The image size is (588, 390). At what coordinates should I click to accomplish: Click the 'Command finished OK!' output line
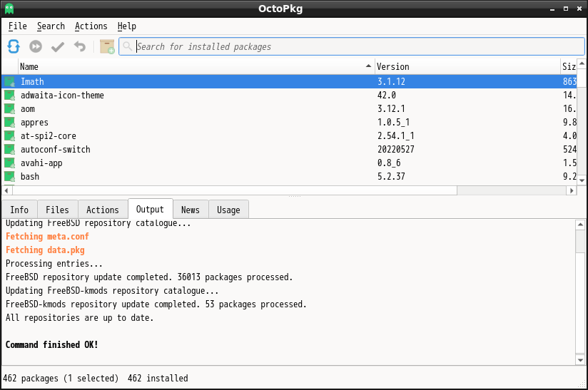point(52,344)
